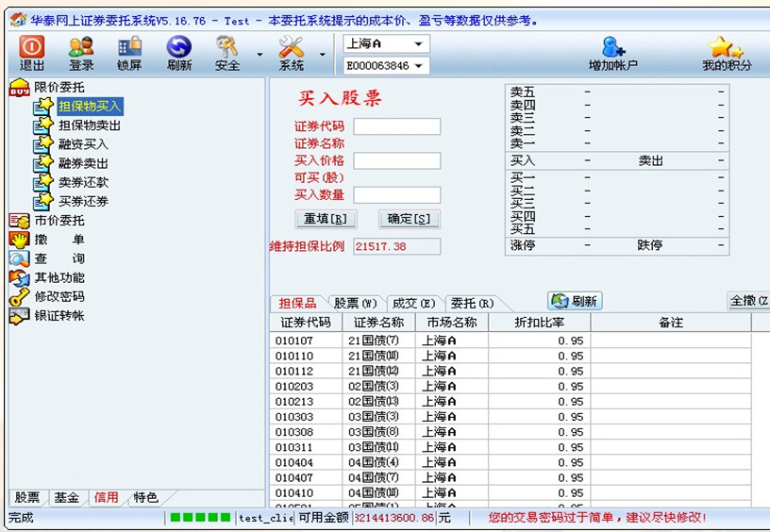This screenshot has width=770, height=532.
Task: Click the 涨停 price limit label
Action: (x=523, y=245)
